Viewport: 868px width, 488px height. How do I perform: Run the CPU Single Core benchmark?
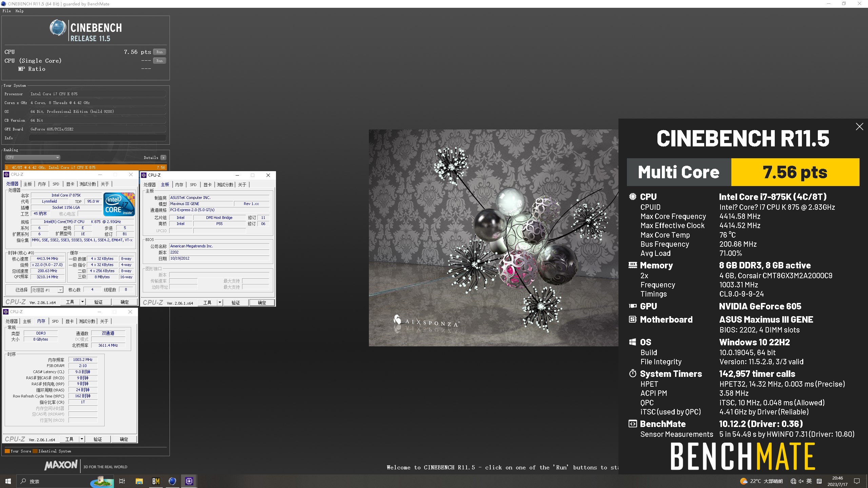click(159, 61)
